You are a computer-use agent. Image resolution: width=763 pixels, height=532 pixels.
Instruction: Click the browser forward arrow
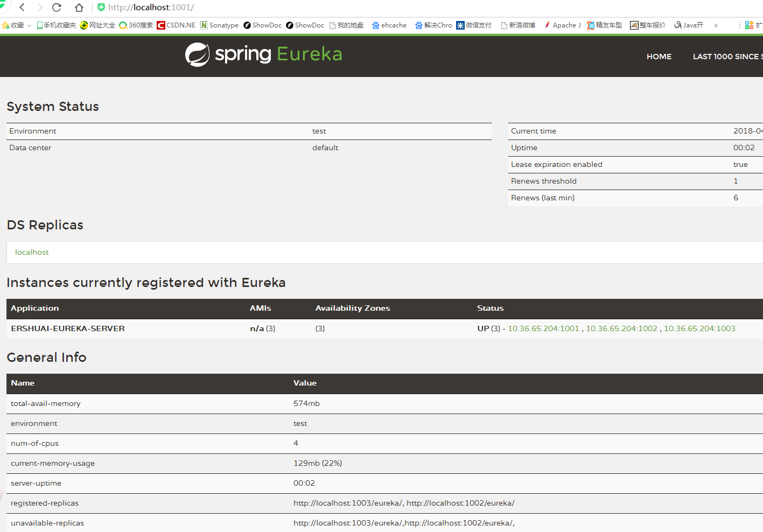[39, 8]
